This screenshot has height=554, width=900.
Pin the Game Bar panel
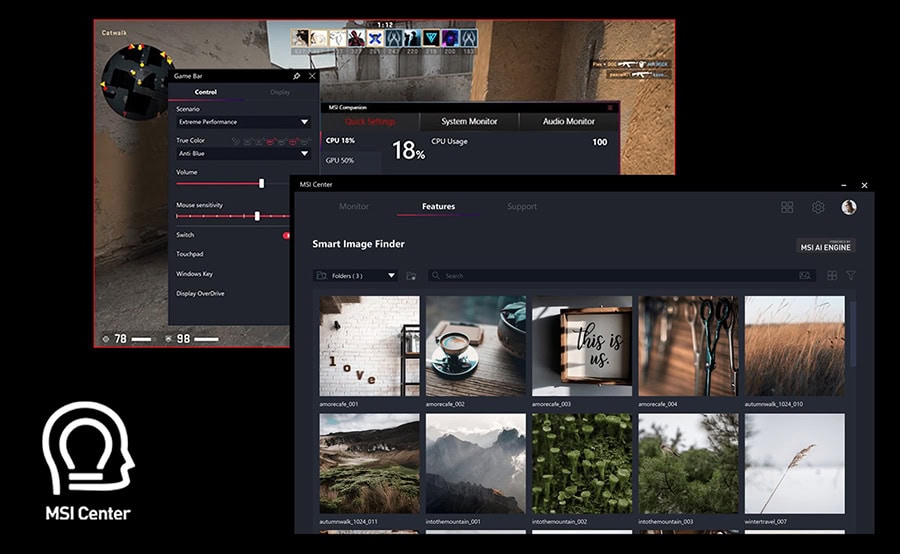[x=296, y=76]
